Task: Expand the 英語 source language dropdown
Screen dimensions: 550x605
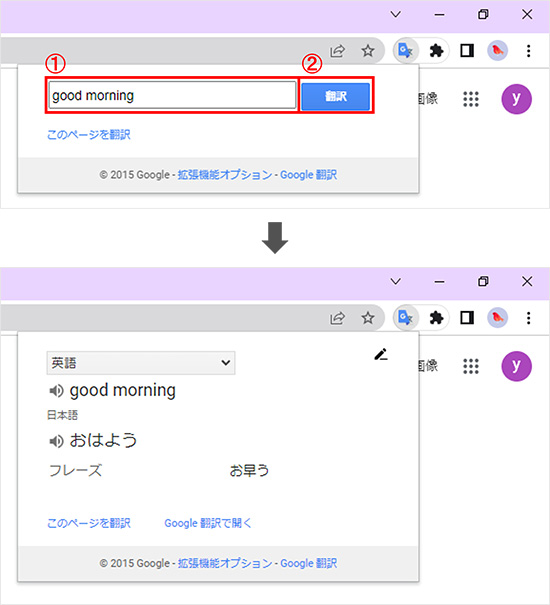Action: tap(141, 363)
